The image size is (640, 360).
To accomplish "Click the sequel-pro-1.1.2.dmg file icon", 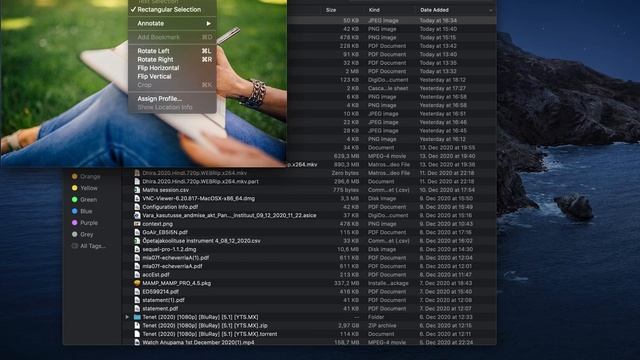I will click(137, 249).
